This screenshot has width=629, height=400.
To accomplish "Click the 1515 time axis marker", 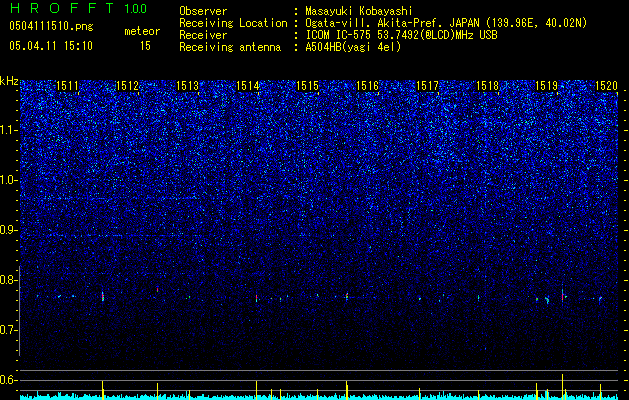I will point(307,85).
